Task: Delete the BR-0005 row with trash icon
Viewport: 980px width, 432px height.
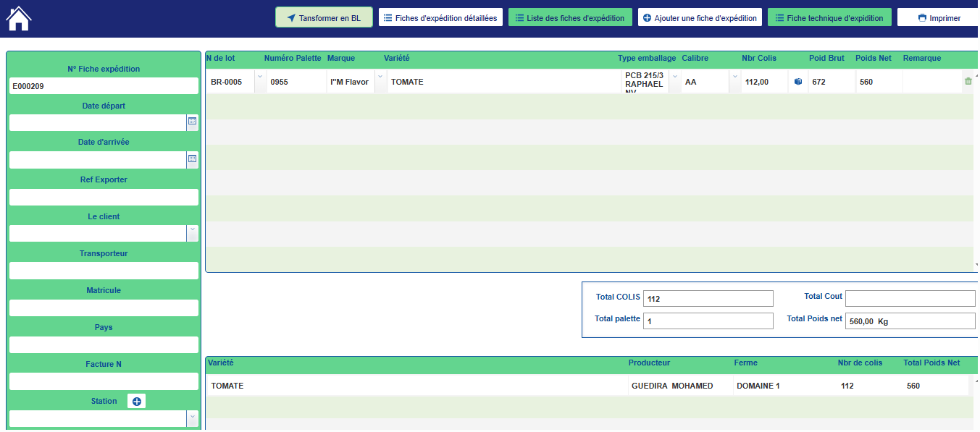Action: [x=968, y=82]
